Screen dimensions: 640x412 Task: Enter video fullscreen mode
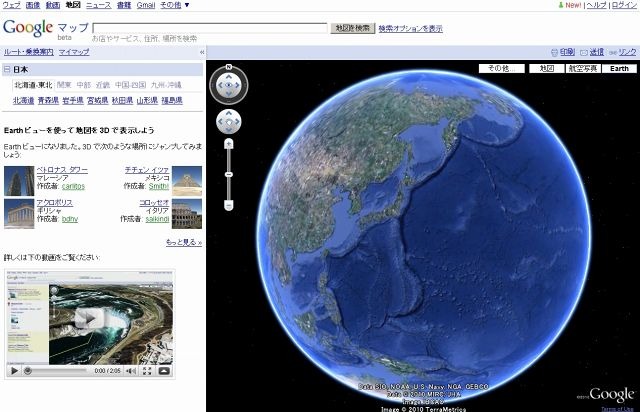tap(147, 371)
